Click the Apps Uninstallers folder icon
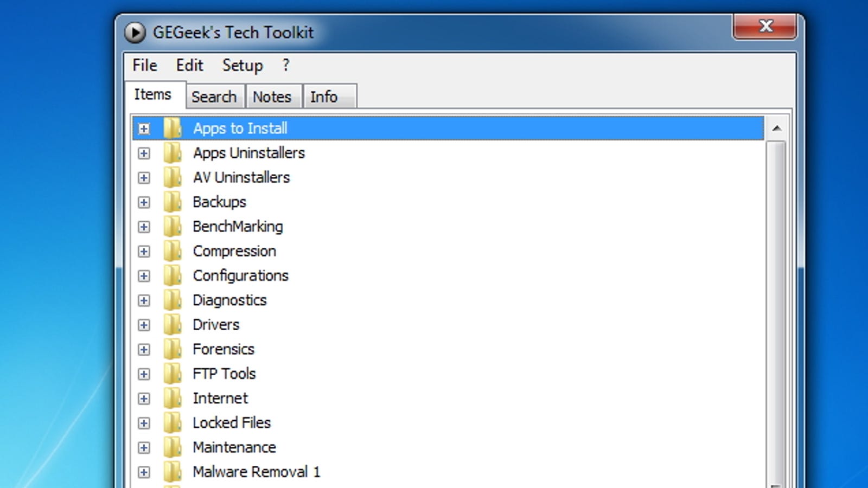 point(173,153)
